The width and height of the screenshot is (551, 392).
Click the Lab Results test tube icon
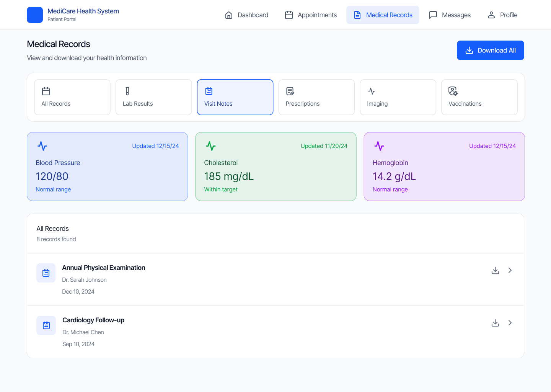pos(127,91)
